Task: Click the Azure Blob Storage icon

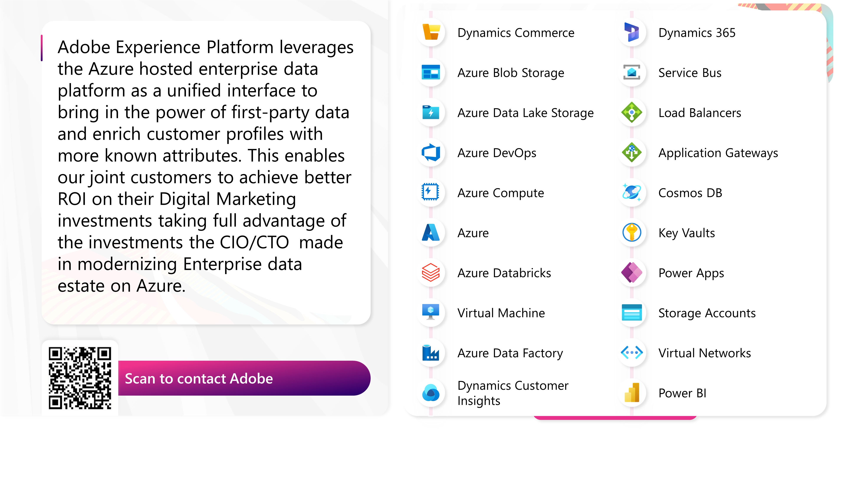Action: [x=431, y=72]
